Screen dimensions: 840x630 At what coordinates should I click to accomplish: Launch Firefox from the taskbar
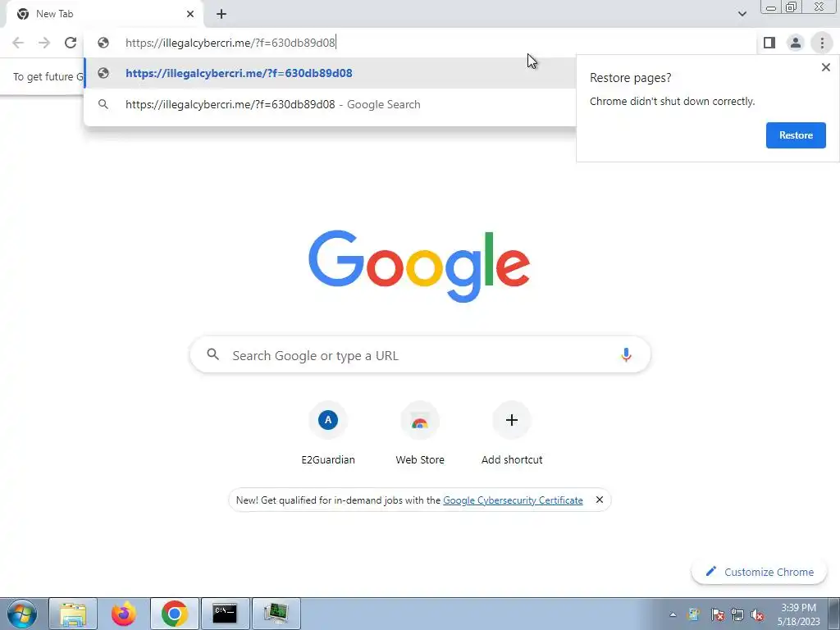coord(124,614)
